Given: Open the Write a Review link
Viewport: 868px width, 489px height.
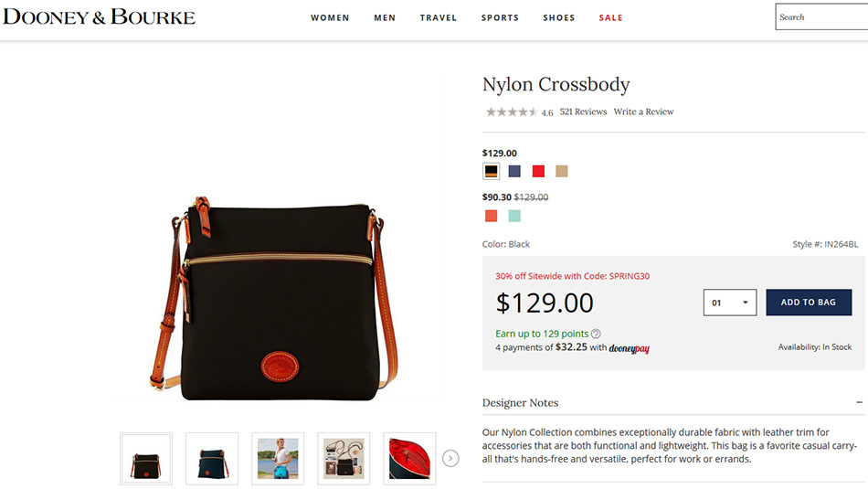Looking at the screenshot, I should pyautogui.click(x=644, y=112).
